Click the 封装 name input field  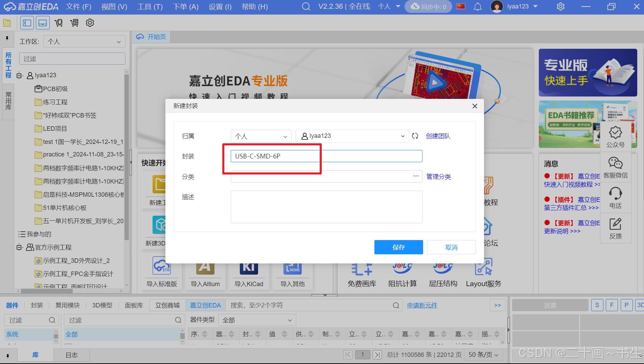[x=326, y=156]
